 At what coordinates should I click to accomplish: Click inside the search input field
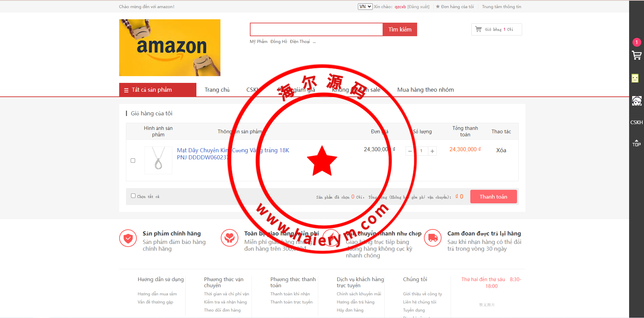(x=316, y=30)
